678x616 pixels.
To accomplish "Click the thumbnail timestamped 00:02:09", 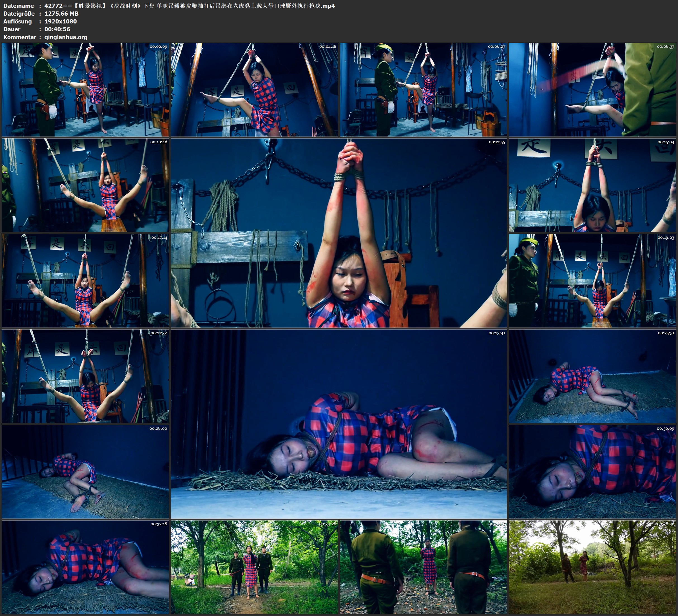I will tap(85, 89).
